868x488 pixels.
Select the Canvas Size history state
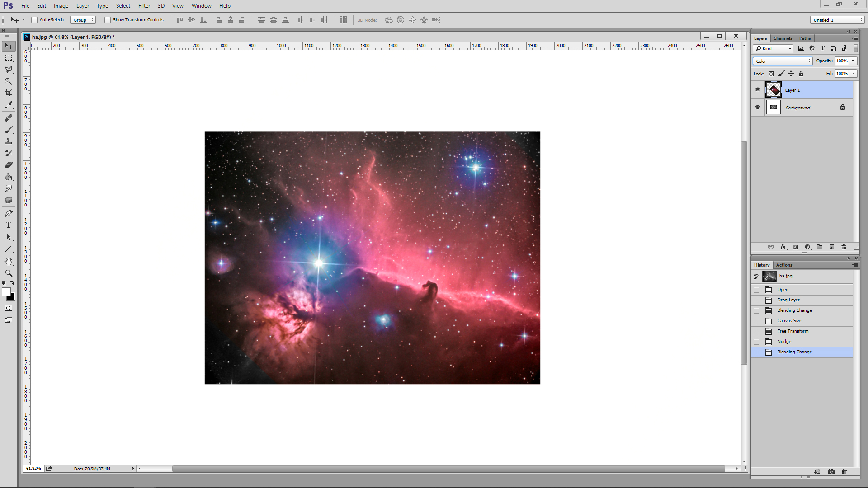pyautogui.click(x=802, y=321)
